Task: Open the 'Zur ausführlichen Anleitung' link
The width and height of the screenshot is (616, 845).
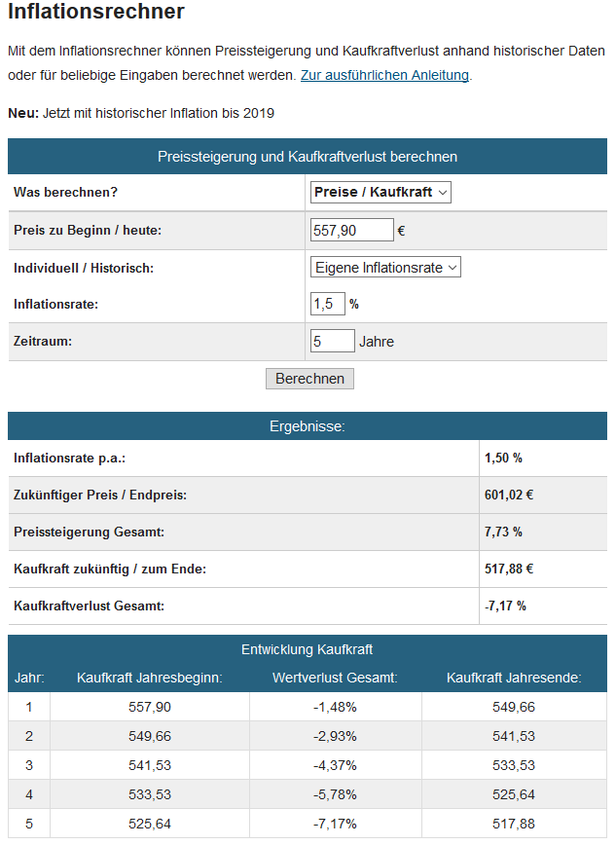Action: [x=384, y=75]
